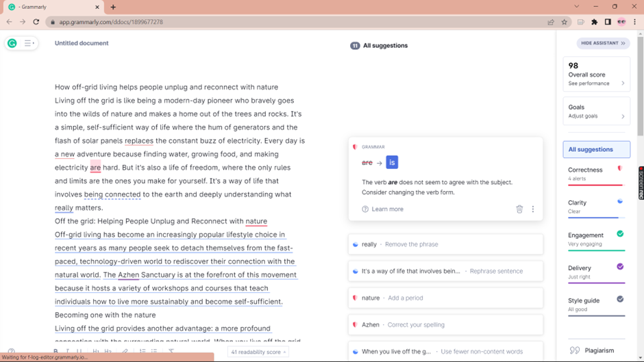Image resolution: width=644 pixels, height=362 pixels.
Task: Insert a link from editor toolbar
Action: click(125, 351)
